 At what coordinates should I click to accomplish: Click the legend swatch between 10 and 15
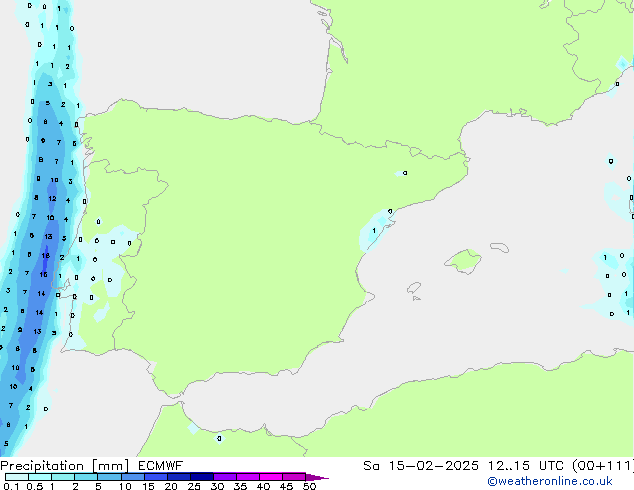point(132,477)
